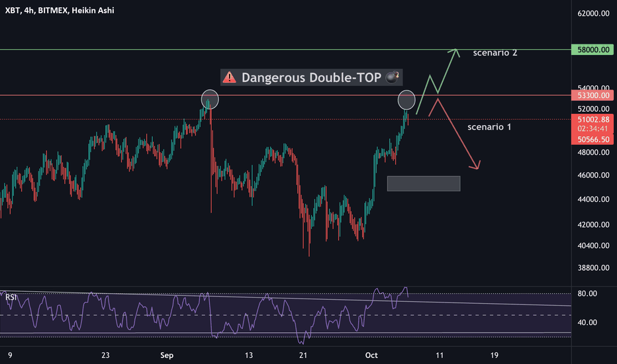Screen dimensions: 617x364
Task: Click the 23 date on time axis
Action: (105, 355)
